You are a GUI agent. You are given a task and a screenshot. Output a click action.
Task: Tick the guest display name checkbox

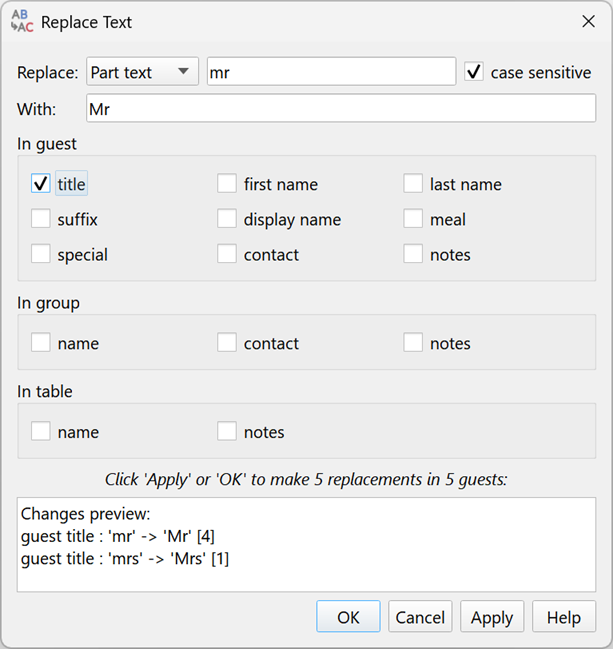coord(227,219)
